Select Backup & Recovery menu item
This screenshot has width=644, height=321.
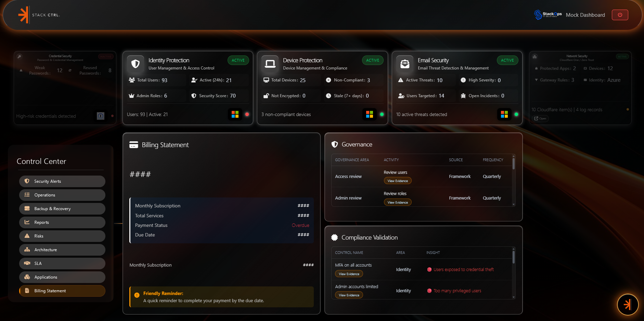[x=62, y=209]
